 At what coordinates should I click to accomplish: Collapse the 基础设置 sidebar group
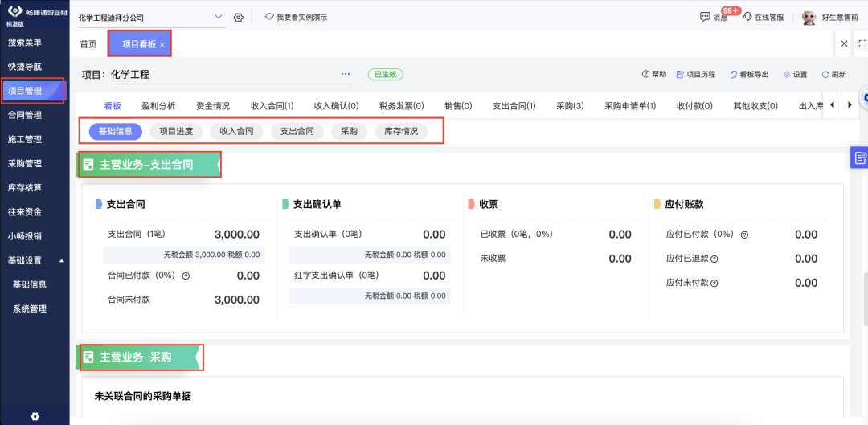[61, 260]
